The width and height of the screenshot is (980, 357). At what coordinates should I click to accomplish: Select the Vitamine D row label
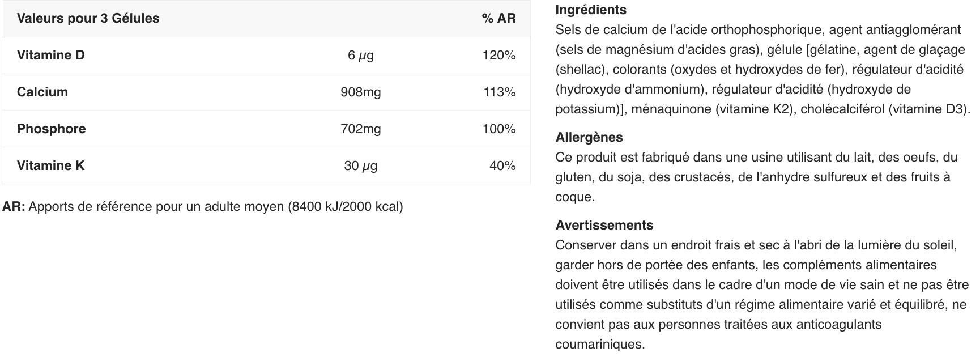50,55
